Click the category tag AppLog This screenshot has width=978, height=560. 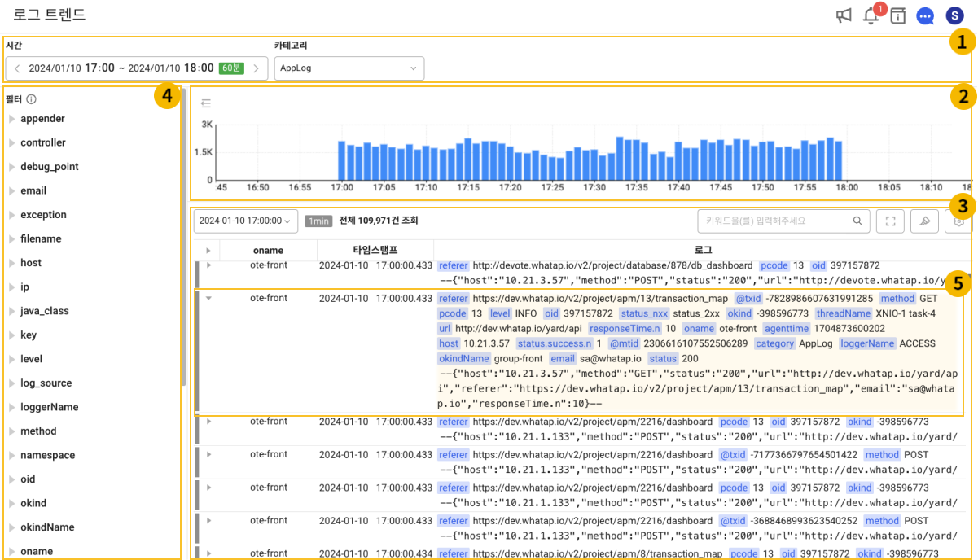774,343
